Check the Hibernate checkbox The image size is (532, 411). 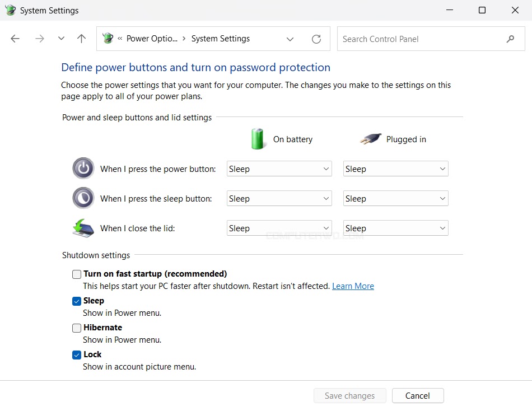[x=77, y=328]
